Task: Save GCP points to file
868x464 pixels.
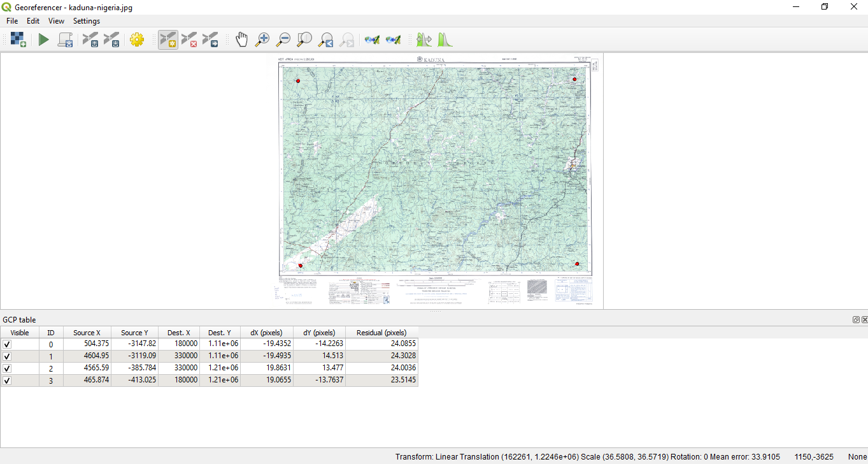Action: point(111,40)
